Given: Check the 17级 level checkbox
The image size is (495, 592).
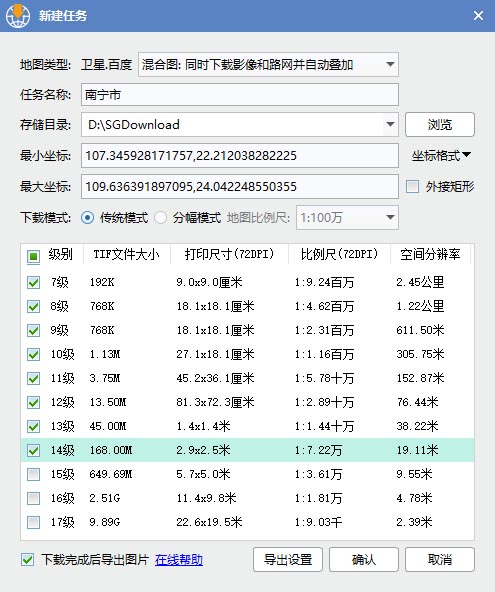Looking at the screenshot, I should coord(33,523).
